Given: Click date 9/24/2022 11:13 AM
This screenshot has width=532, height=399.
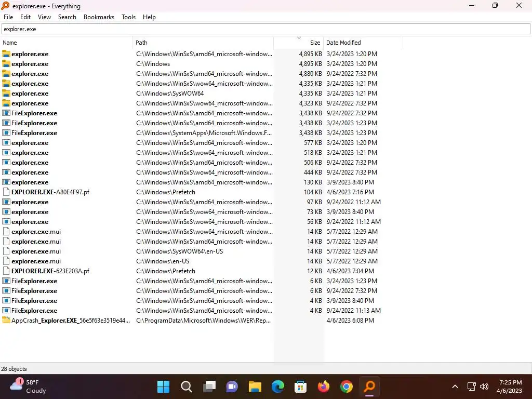Looking at the screenshot, I should (353, 311).
